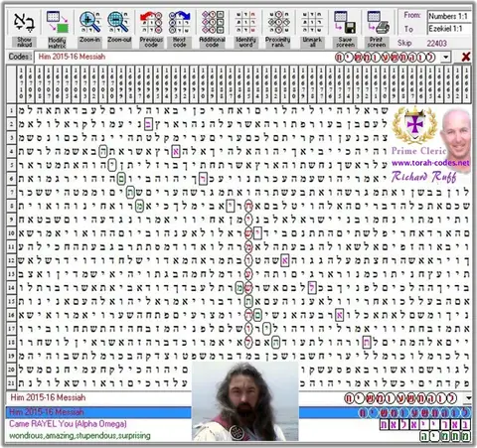The width and height of the screenshot is (477, 448).
Task: Click the Him 2015-16 Messiah label below matrix
Action: (48, 397)
